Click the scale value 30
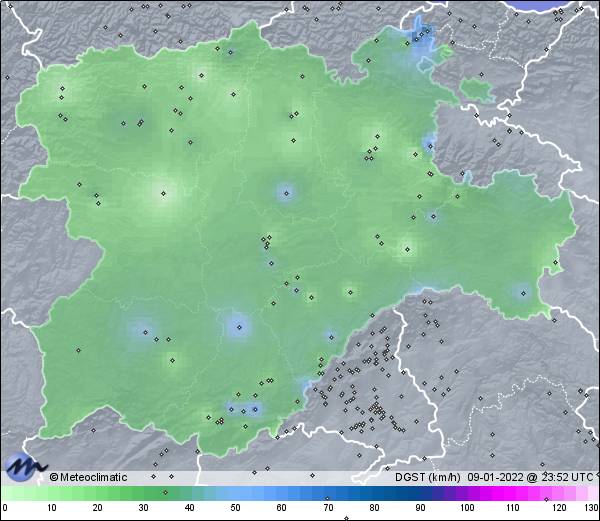The height and width of the screenshot is (521, 600). 143,508
